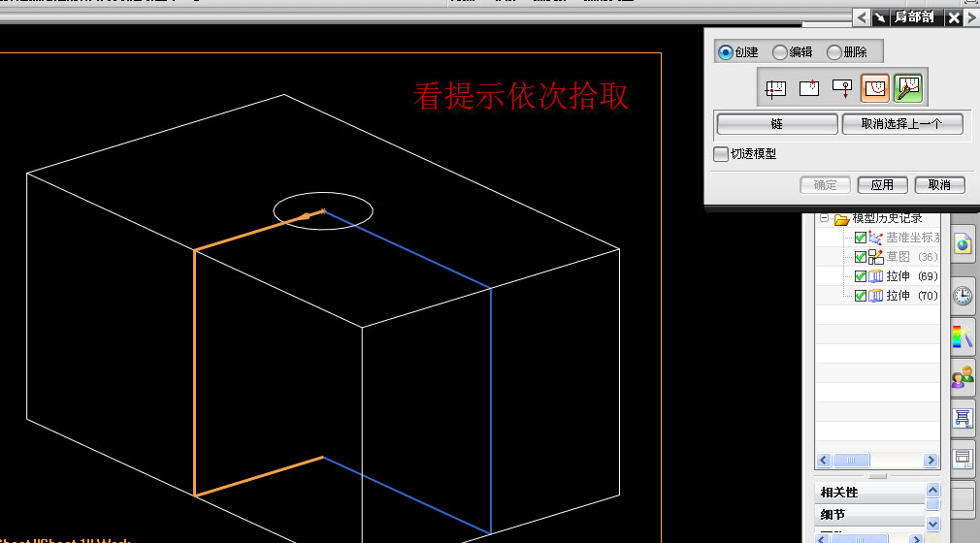Click tree horizontal scrollbar right arrow
Viewport: 980px width, 543px height.
click(931, 461)
